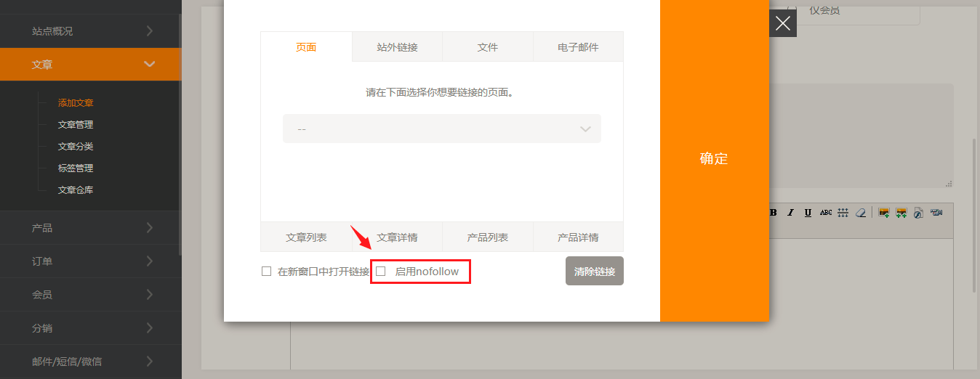Open 文章管理 in the sidebar
This screenshot has height=379, width=980.
tap(76, 125)
